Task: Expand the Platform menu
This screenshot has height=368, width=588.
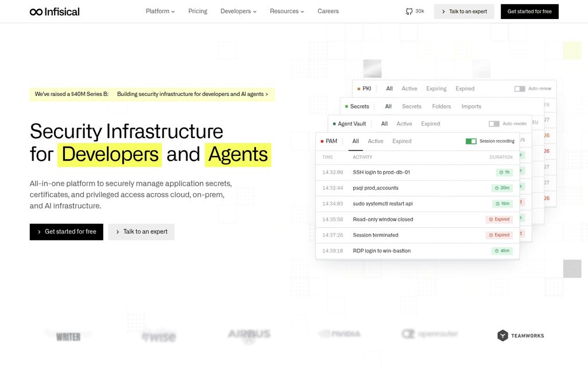Action: click(160, 11)
